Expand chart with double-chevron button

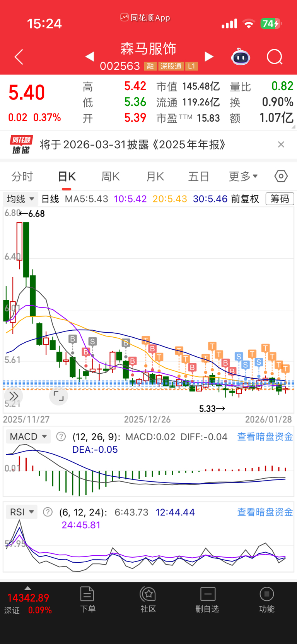14,396
